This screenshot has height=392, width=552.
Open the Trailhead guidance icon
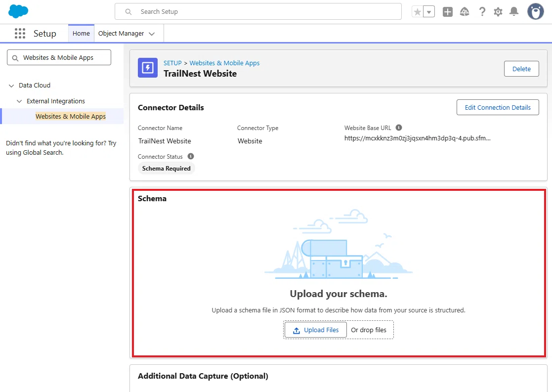pos(465,12)
